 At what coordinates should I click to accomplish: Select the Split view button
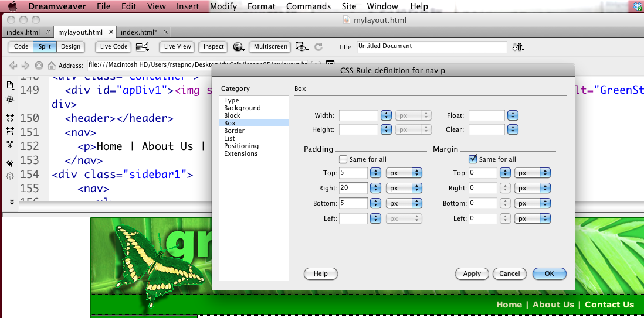tap(45, 46)
